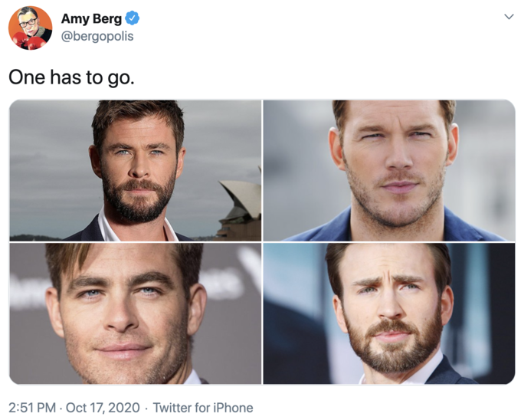Open the tweet options chevron menu
Image resolution: width=521 pixels, height=420 pixels.
click(x=508, y=17)
